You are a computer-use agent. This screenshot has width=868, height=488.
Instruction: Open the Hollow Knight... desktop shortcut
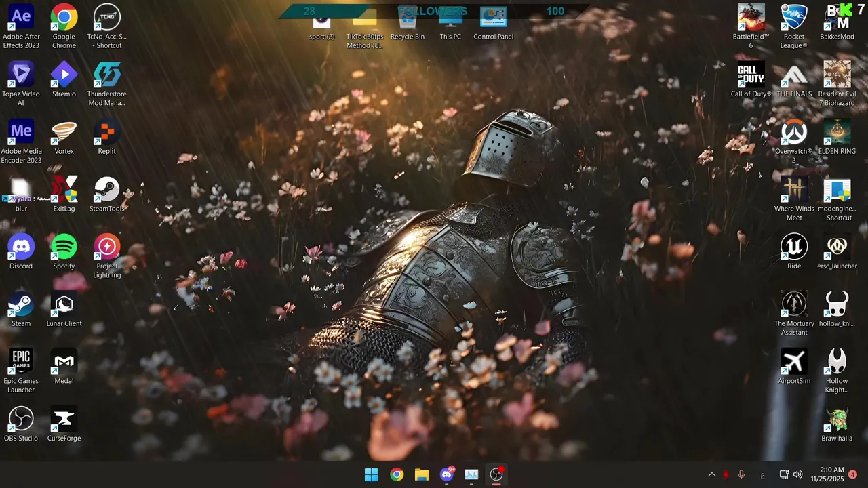[837, 371]
